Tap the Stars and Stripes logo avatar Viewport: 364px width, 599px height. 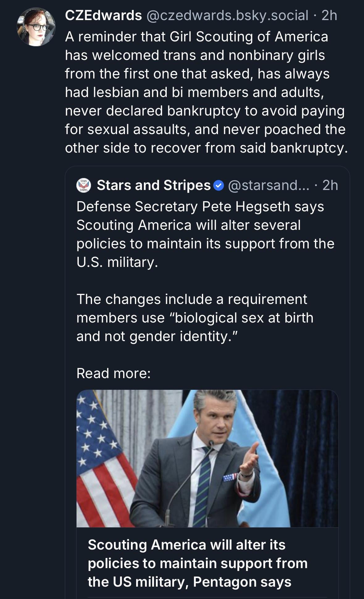click(x=83, y=185)
